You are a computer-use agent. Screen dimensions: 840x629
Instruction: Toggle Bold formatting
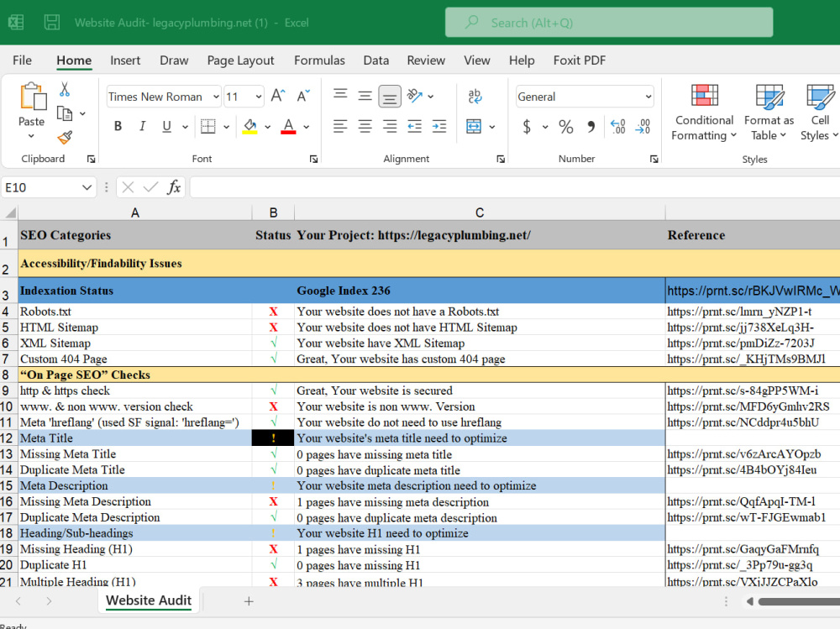click(x=118, y=127)
